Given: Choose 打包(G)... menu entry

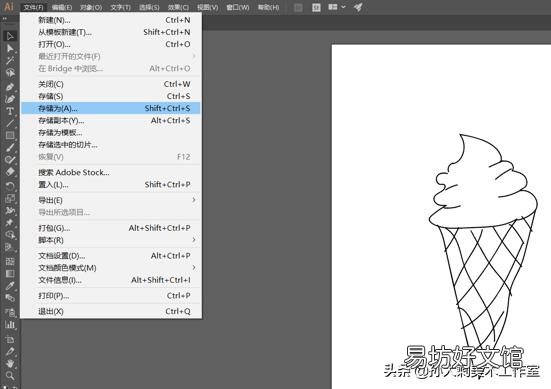Looking at the screenshot, I should click(x=111, y=228).
